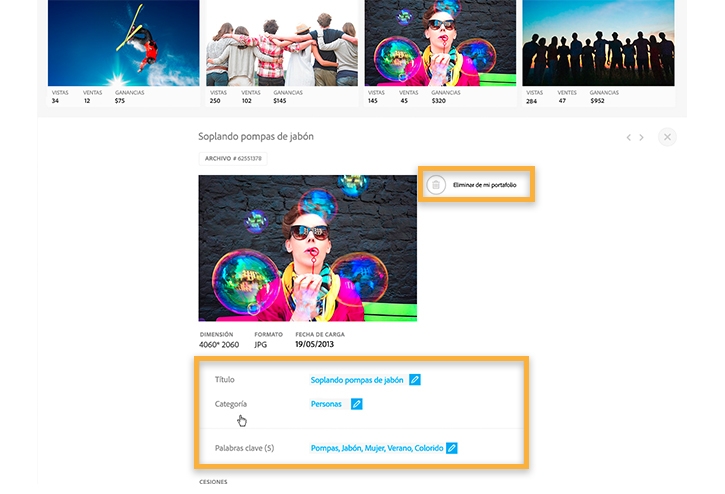The width and height of the screenshot is (725, 494).
Task: Click the upload date '19/05/2013'
Action: pyautogui.click(x=314, y=344)
